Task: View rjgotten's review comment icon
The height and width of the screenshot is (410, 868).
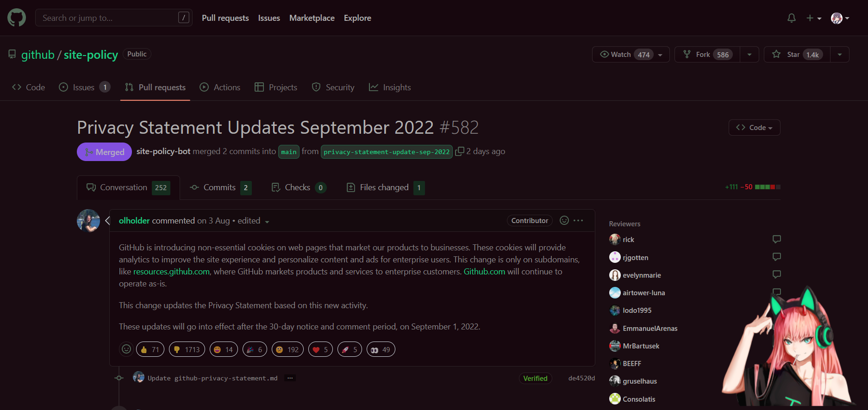Action: (777, 256)
